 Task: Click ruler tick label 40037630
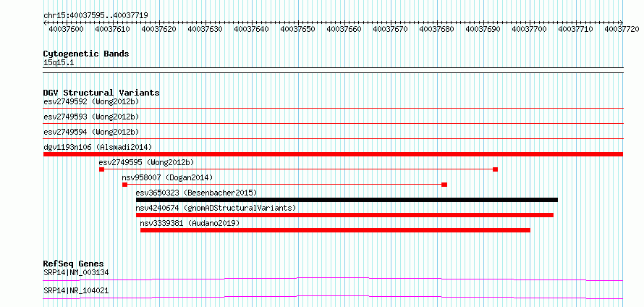[x=205, y=29]
